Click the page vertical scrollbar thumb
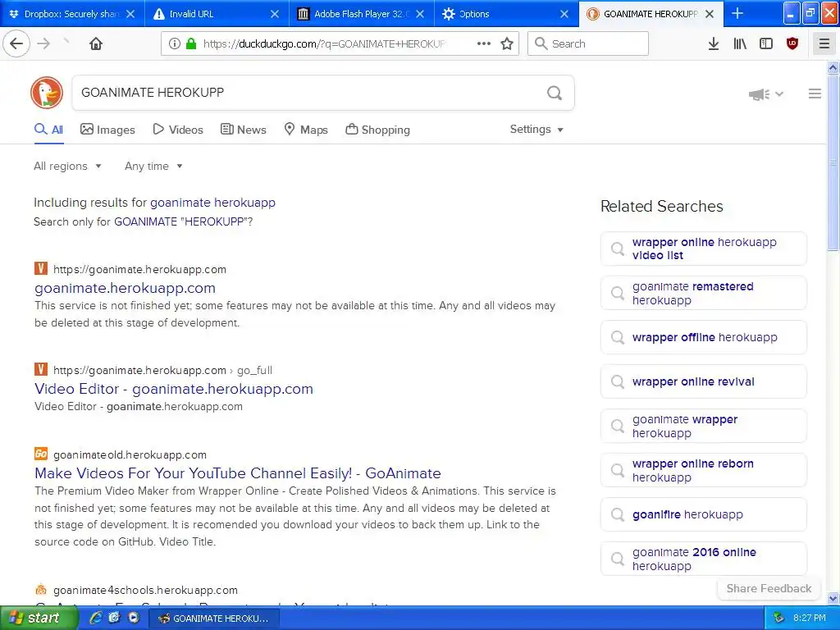Viewport: 840px width, 630px height. [833, 162]
